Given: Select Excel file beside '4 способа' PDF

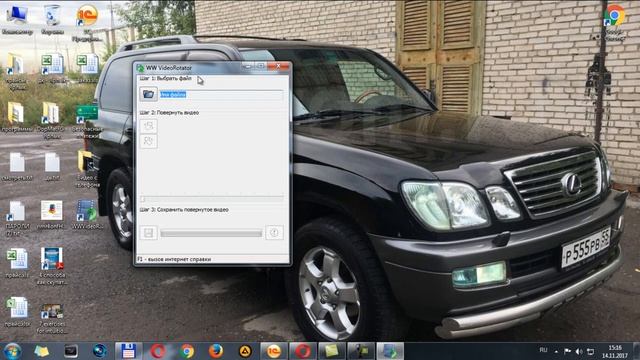Looking at the screenshot, I should click(17, 263).
